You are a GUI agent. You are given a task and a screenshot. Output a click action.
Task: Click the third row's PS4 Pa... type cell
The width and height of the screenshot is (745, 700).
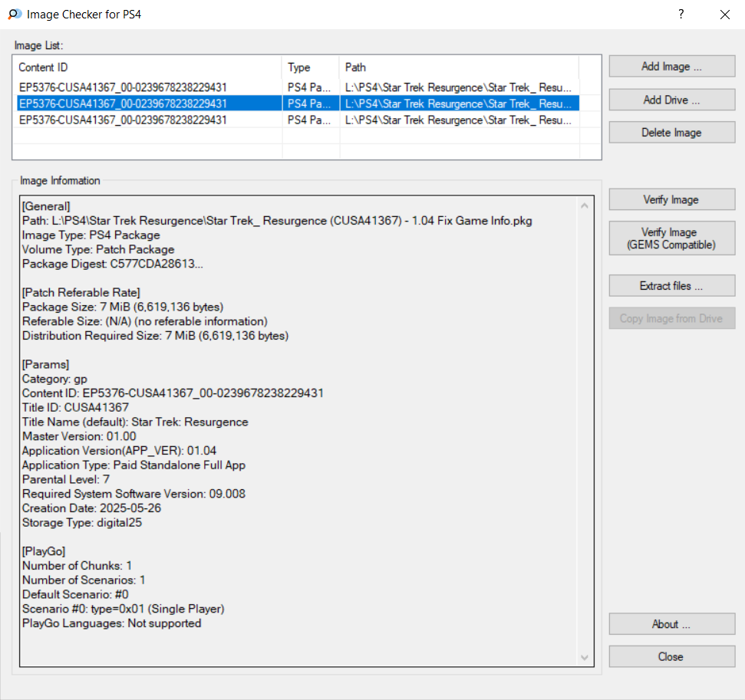(309, 120)
